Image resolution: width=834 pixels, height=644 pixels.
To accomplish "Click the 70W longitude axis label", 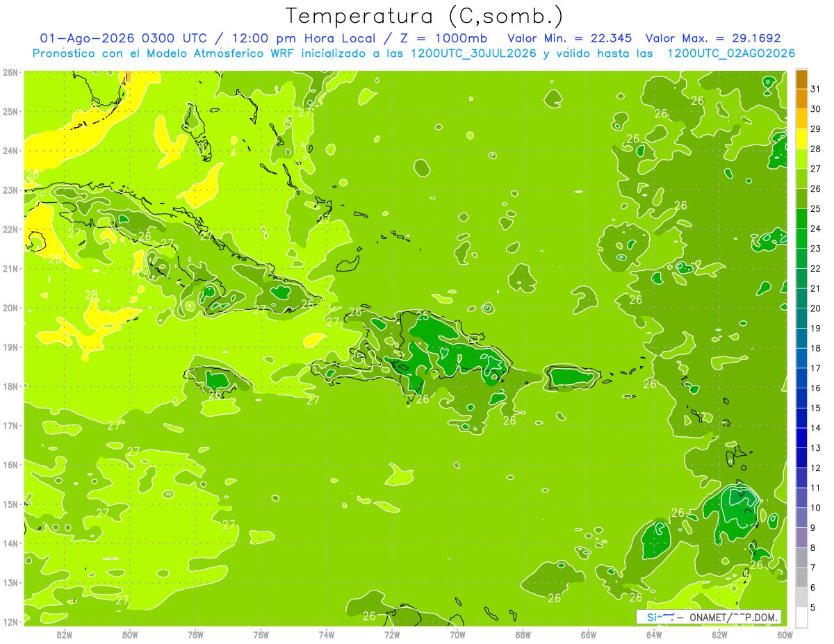I will tap(457, 634).
